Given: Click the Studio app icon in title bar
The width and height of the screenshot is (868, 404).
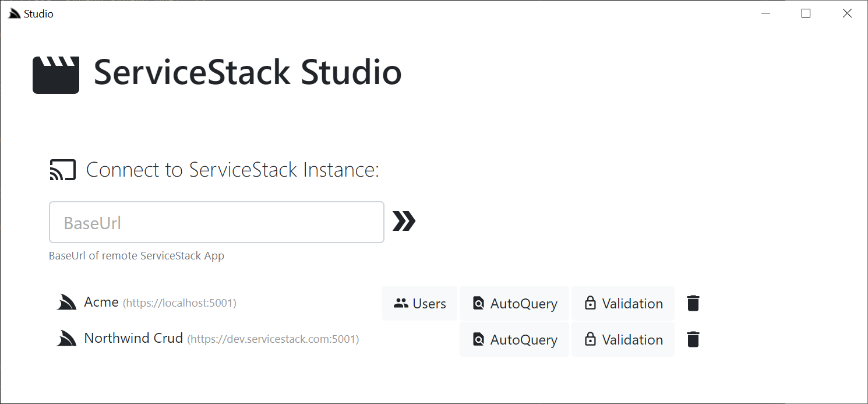Looking at the screenshot, I should pyautogui.click(x=15, y=13).
